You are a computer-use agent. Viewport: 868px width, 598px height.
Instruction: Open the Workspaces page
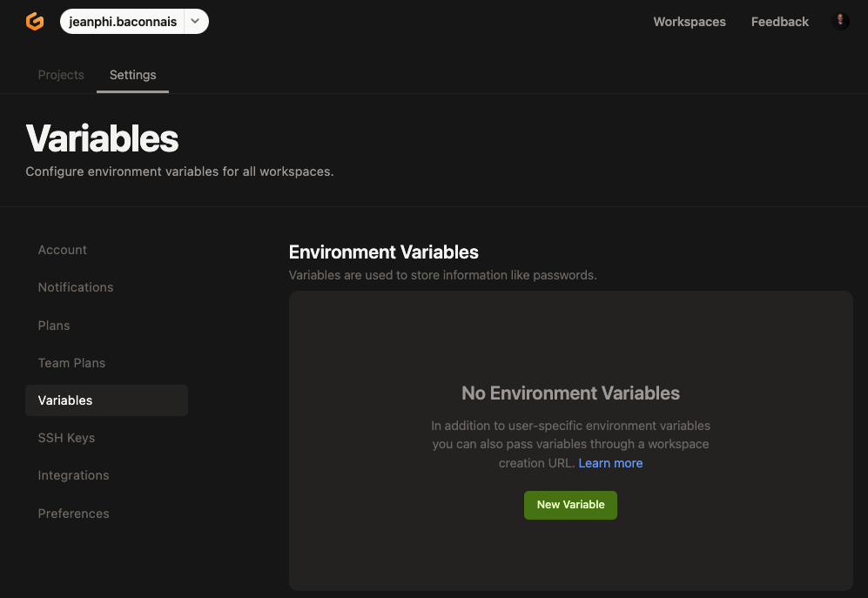(689, 22)
